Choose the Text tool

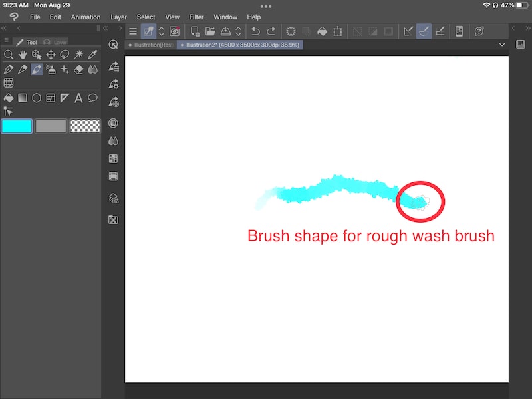79,98
